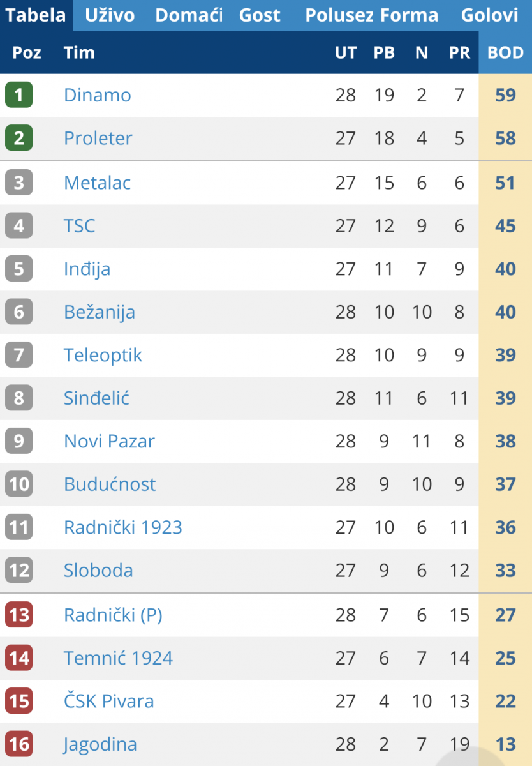The image size is (532, 766).
Task: Switch to the Uživo tab
Action: coord(110,15)
